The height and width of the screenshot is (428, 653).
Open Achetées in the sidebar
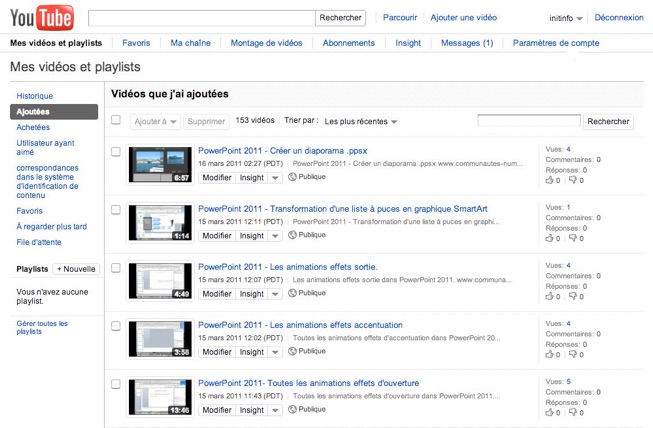33,127
